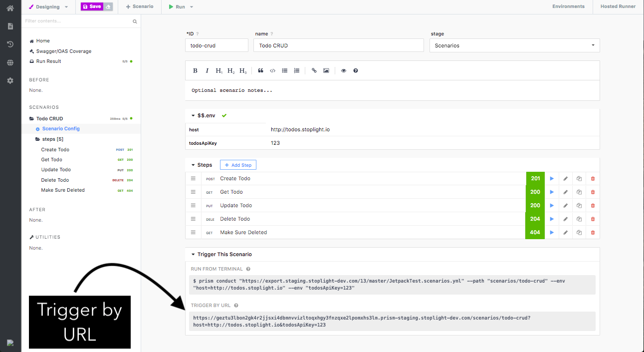Open the history icon in left sidebar
The height and width of the screenshot is (352, 644).
coord(10,44)
